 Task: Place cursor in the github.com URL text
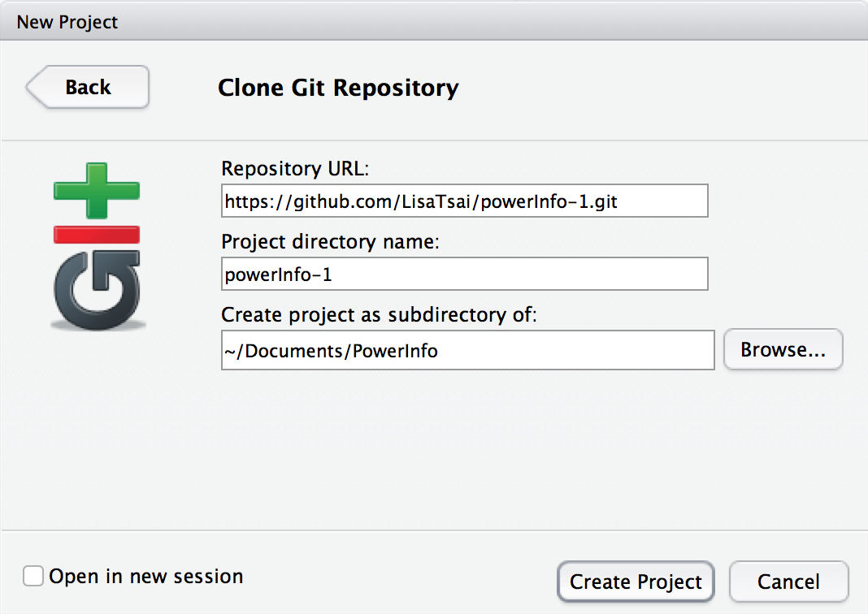point(421,201)
